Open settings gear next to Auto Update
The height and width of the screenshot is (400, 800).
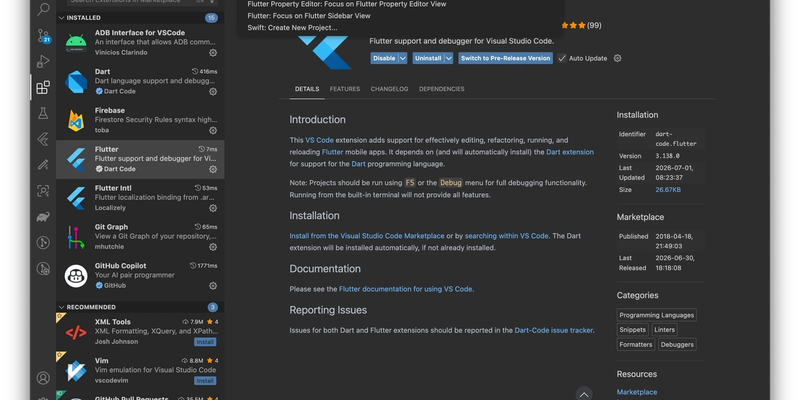[x=617, y=58]
